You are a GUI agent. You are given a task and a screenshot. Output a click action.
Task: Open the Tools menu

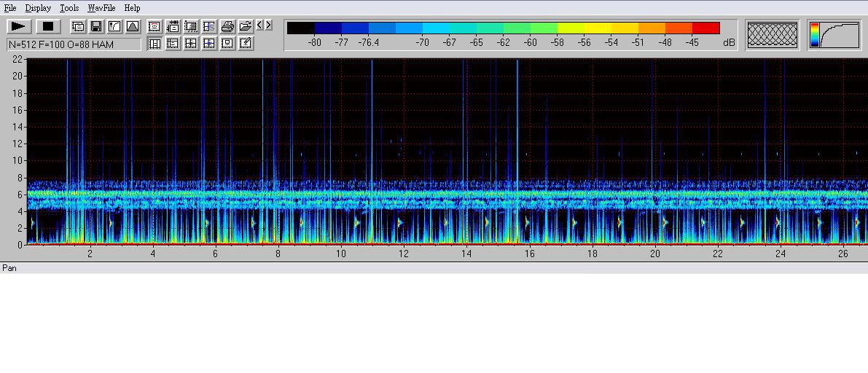tap(69, 8)
